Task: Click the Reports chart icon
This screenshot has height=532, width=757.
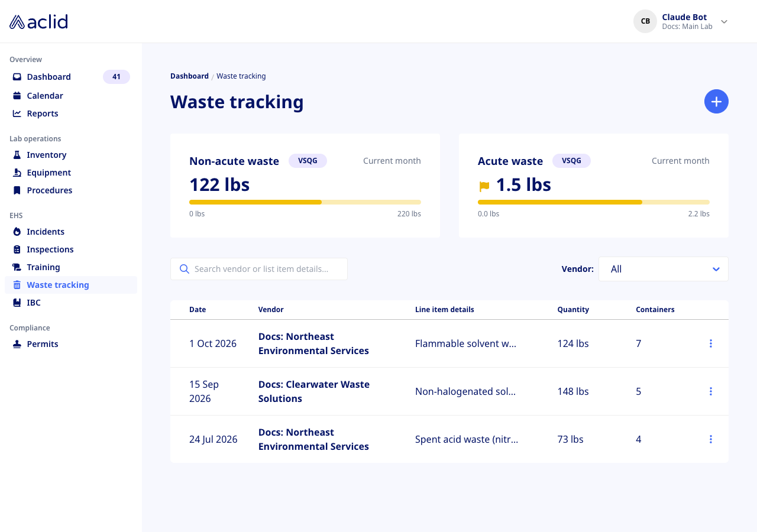Action: tap(17, 113)
